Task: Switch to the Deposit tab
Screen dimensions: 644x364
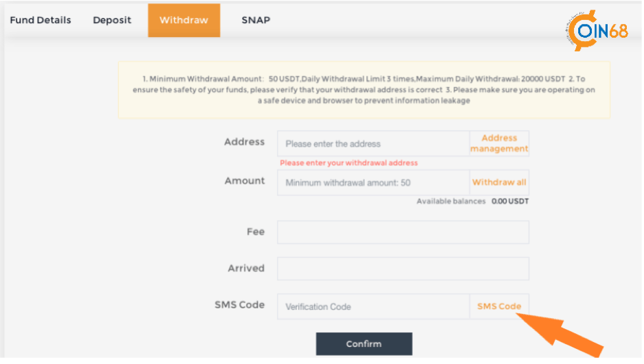Action: tap(112, 20)
